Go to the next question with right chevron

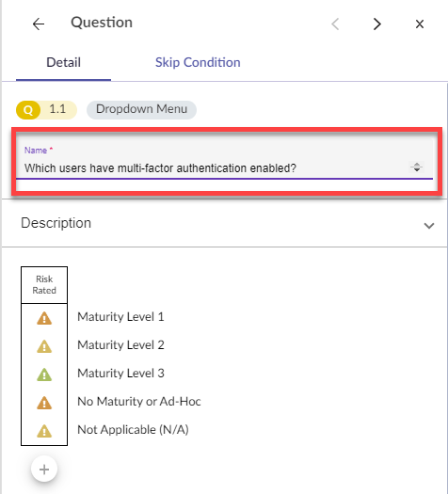[x=376, y=24]
